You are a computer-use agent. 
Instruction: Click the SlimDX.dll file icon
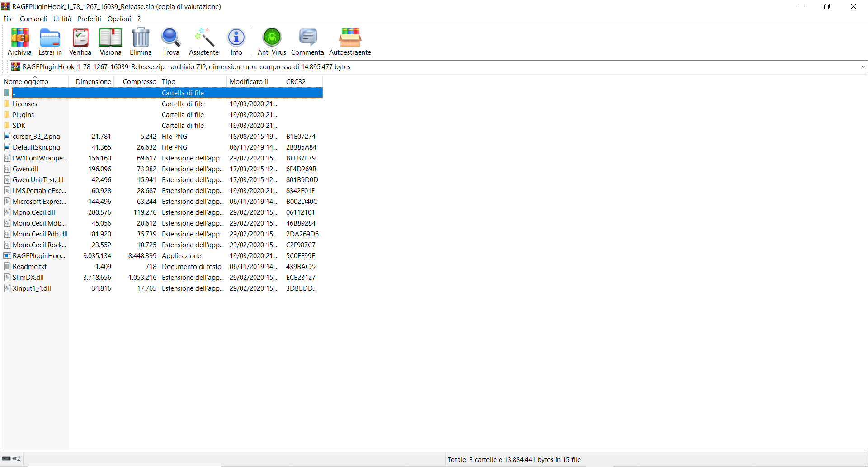click(7, 278)
